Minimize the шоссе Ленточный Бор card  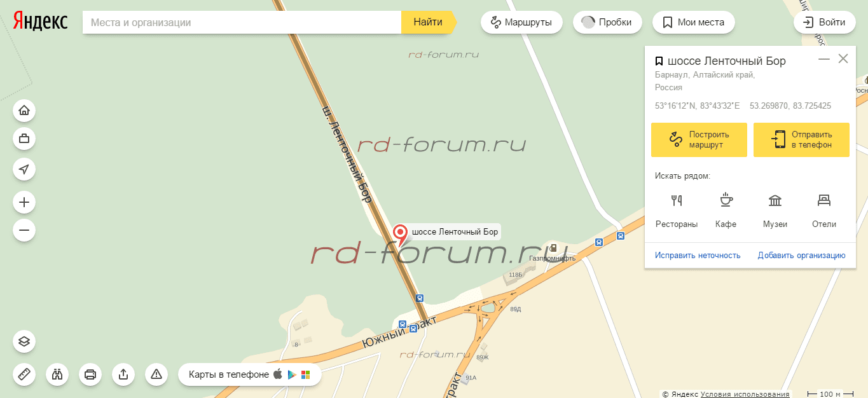824,59
